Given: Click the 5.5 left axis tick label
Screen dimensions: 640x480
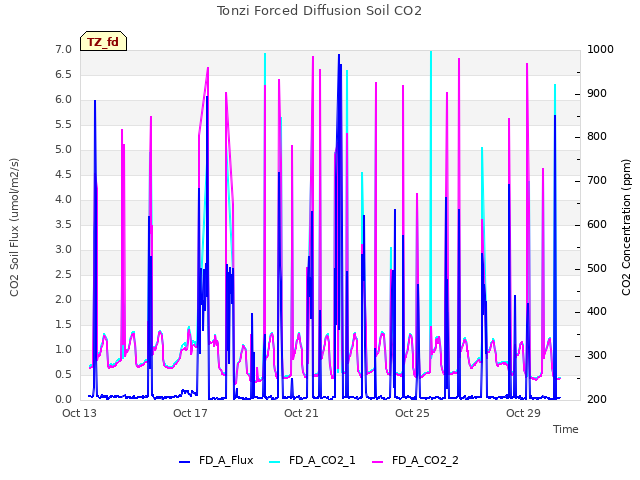Looking at the screenshot, I should [64, 125].
